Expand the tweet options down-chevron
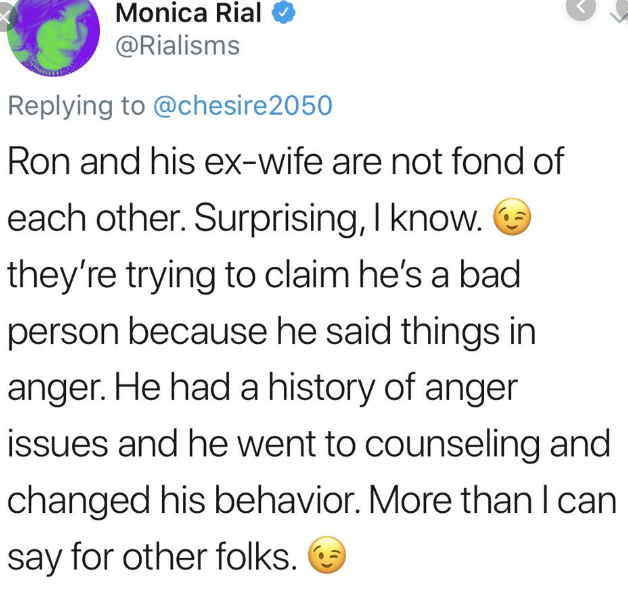Screen dimensions: 628x594 [619, 14]
